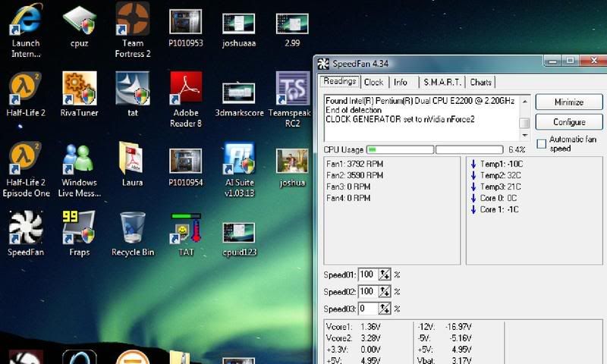This screenshot has width=607, height=364.
Task: Click the up arrow of the log scrollbar
Action: [524, 102]
